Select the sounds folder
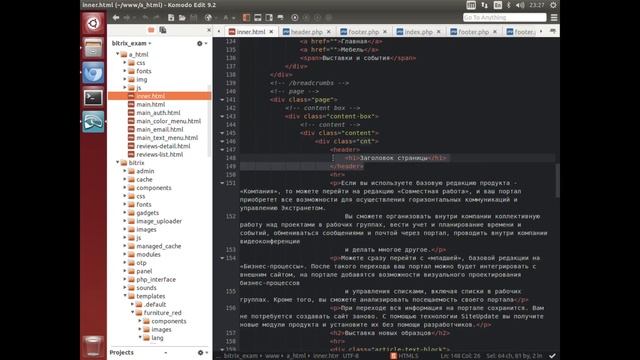 (x=146, y=288)
